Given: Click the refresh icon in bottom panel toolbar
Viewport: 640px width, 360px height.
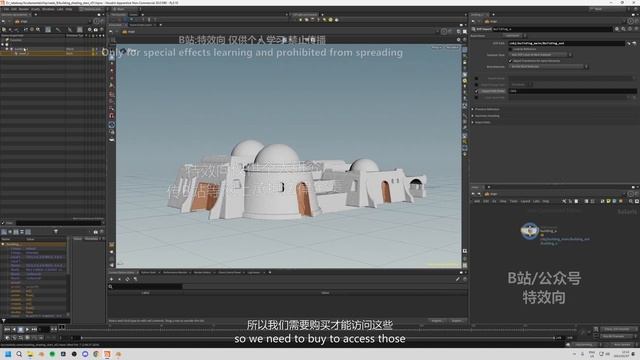Looking at the screenshot, I should click(127, 279).
